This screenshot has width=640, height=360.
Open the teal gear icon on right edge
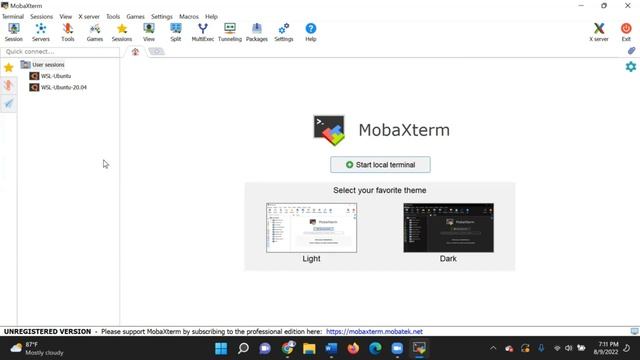[631, 67]
